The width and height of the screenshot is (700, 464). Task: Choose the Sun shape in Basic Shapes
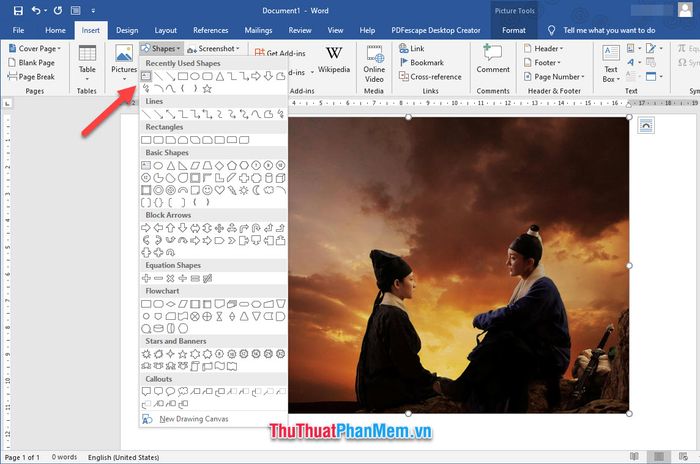pos(244,190)
